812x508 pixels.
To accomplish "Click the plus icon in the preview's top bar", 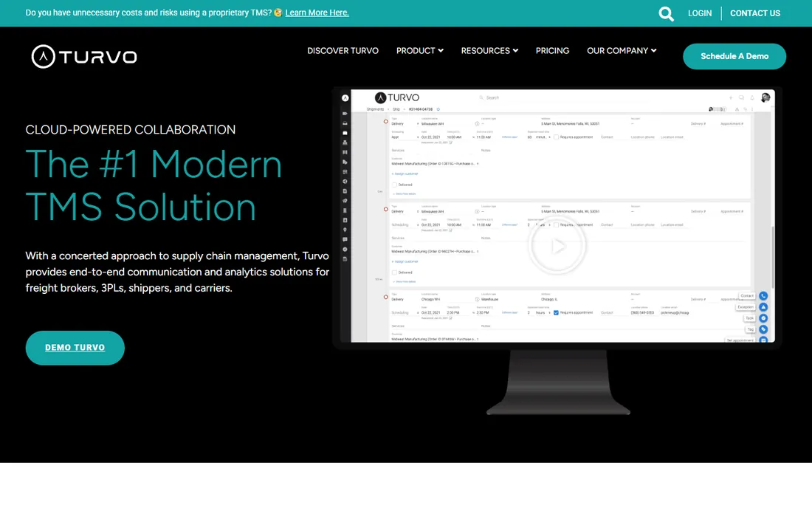I will [731, 98].
